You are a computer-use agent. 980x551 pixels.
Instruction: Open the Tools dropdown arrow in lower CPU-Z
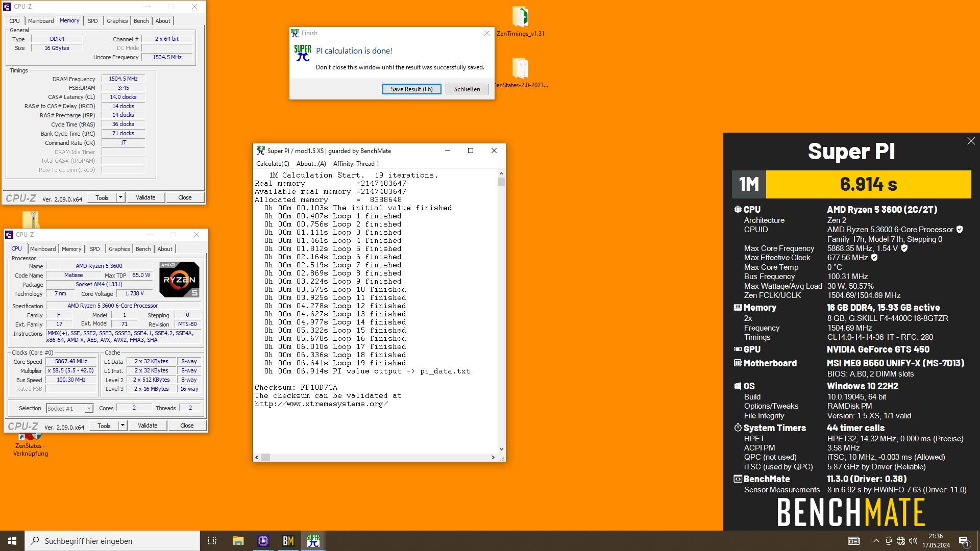point(122,425)
